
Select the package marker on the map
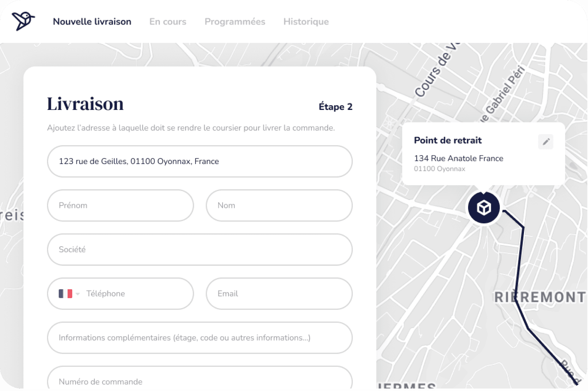483,207
